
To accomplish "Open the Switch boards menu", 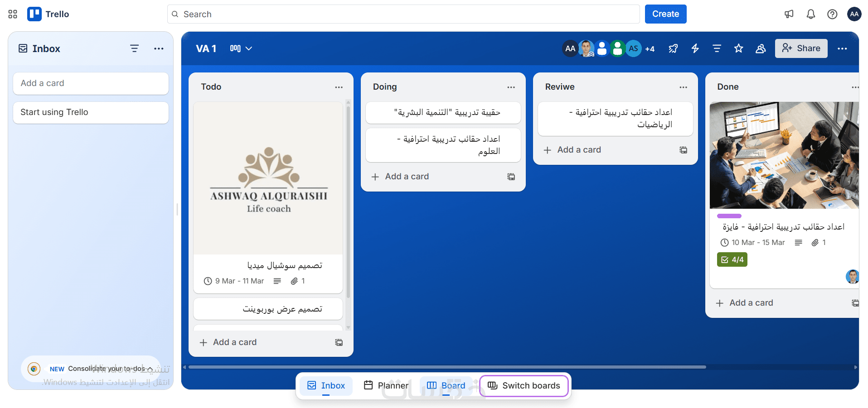I will (x=524, y=386).
